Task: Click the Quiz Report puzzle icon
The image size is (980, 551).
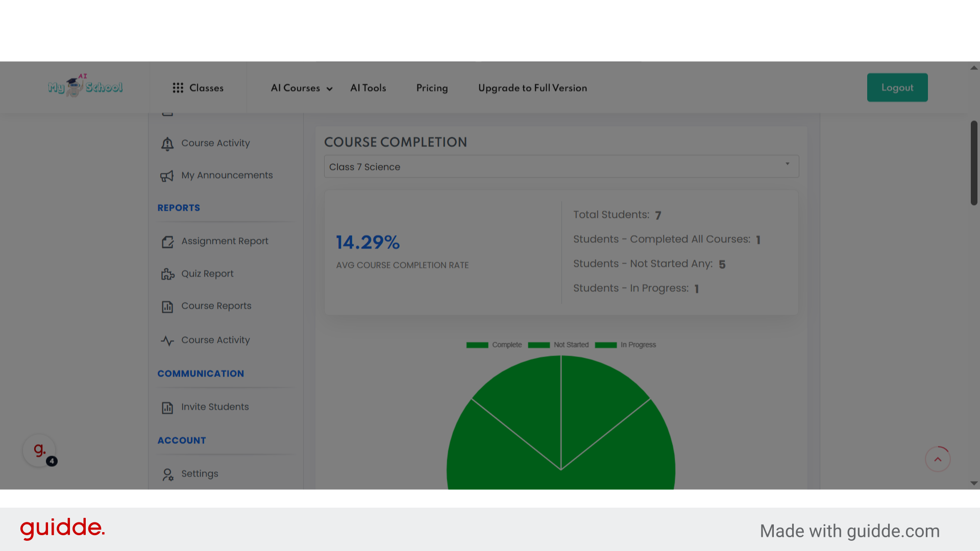Action: coord(167,274)
